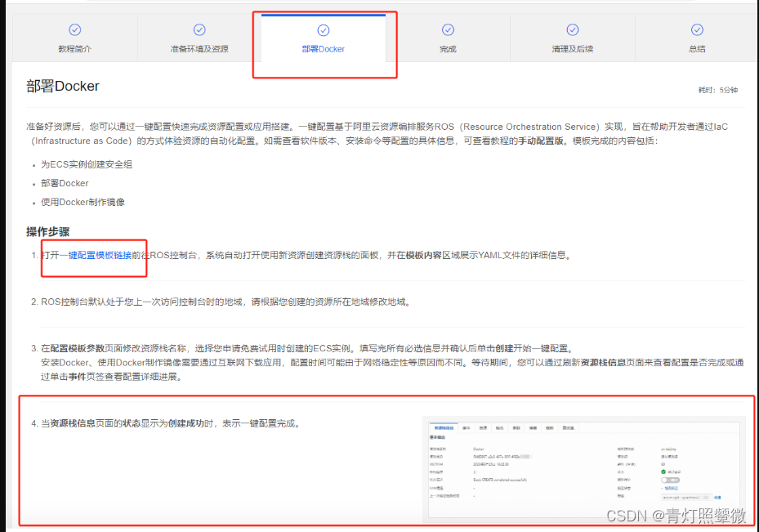Click bold 创建成功 in step 4

[x=186, y=423]
